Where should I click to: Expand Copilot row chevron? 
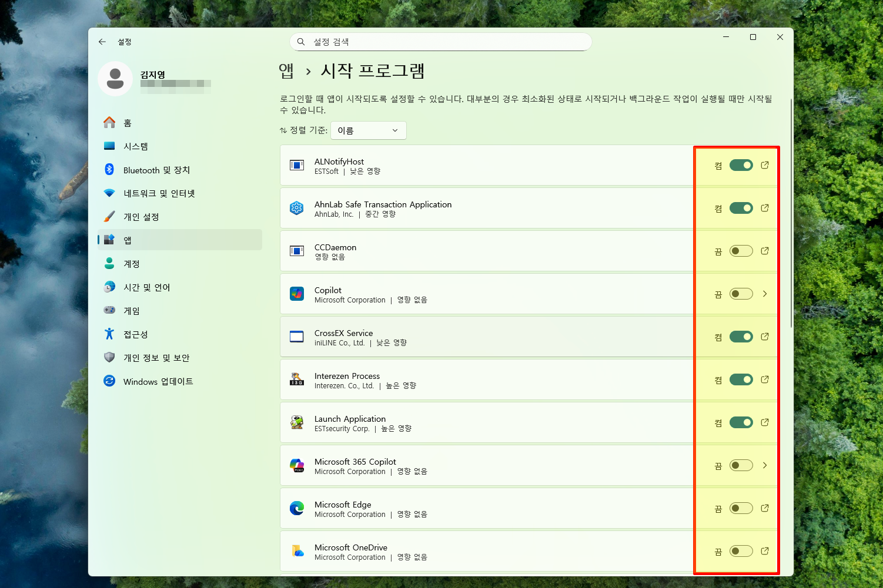click(765, 294)
